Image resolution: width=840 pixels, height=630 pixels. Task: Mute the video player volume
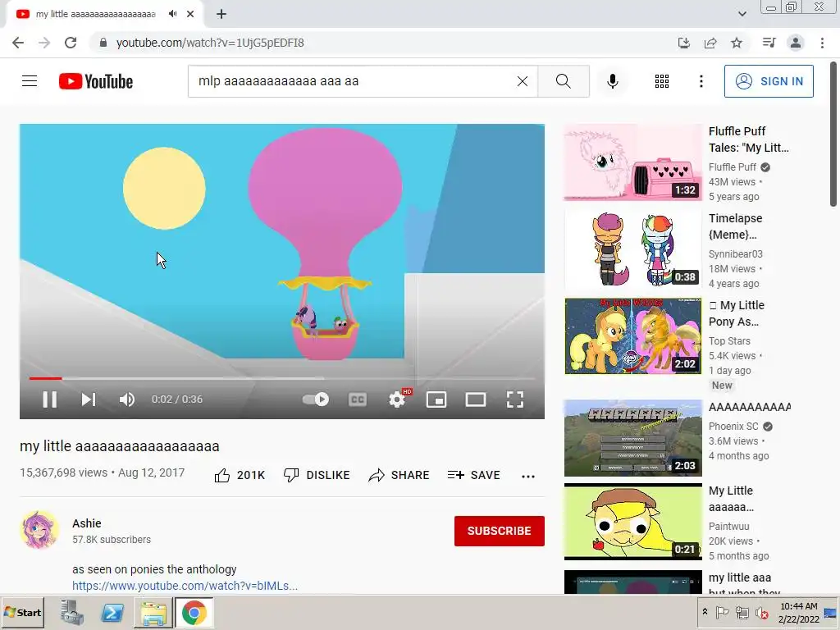pyautogui.click(x=127, y=399)
